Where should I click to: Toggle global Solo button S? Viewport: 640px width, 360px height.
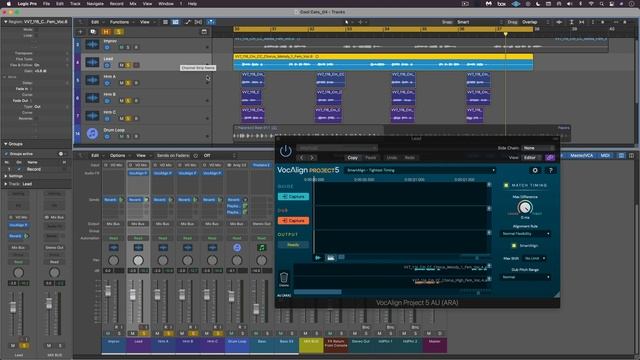tap(118, 31)
